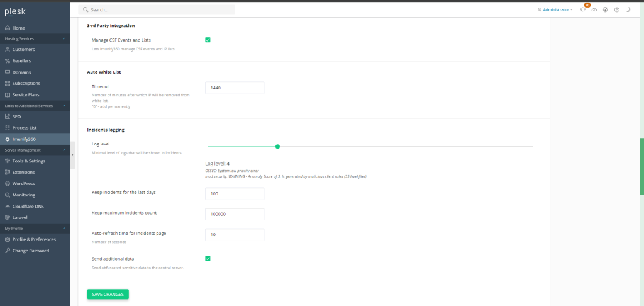644x306 pixels.
Task: Go to Domains in sidebar
Action: pos(23,72)
